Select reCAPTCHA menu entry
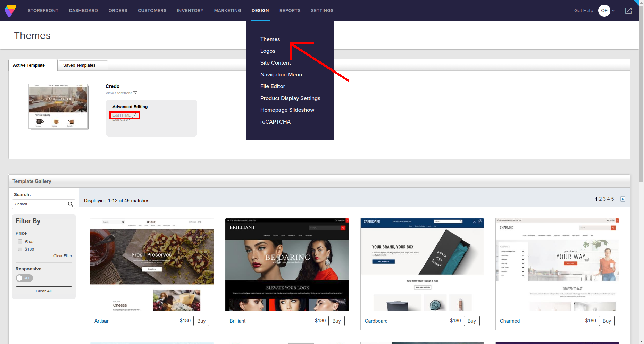 pos(275,122)
